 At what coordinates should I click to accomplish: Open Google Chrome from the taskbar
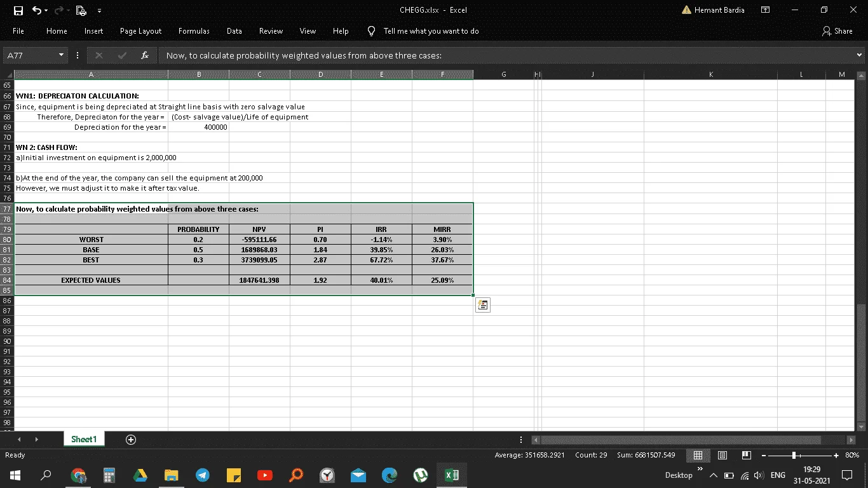pyautogui.click(x=78, y=475)
